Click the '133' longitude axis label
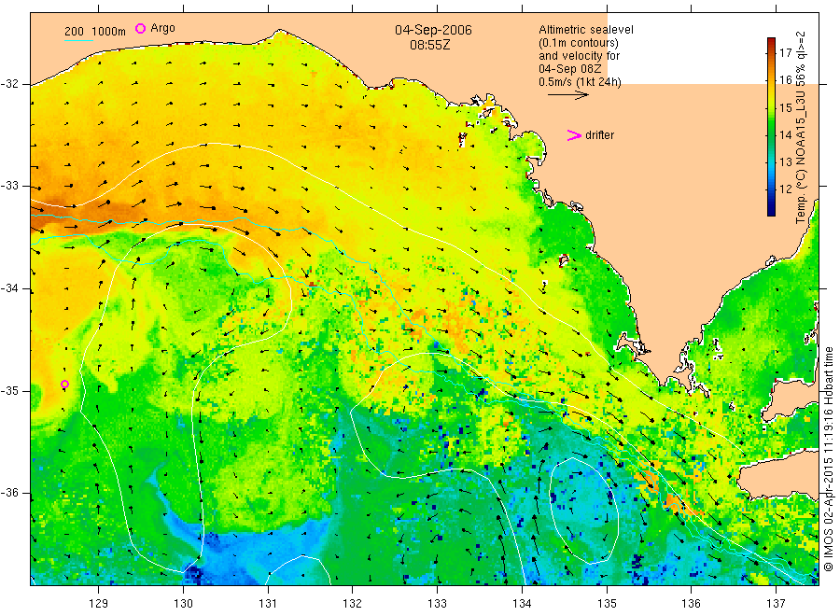The width and height of the screenshot is (840, 616). coord(437,604)
